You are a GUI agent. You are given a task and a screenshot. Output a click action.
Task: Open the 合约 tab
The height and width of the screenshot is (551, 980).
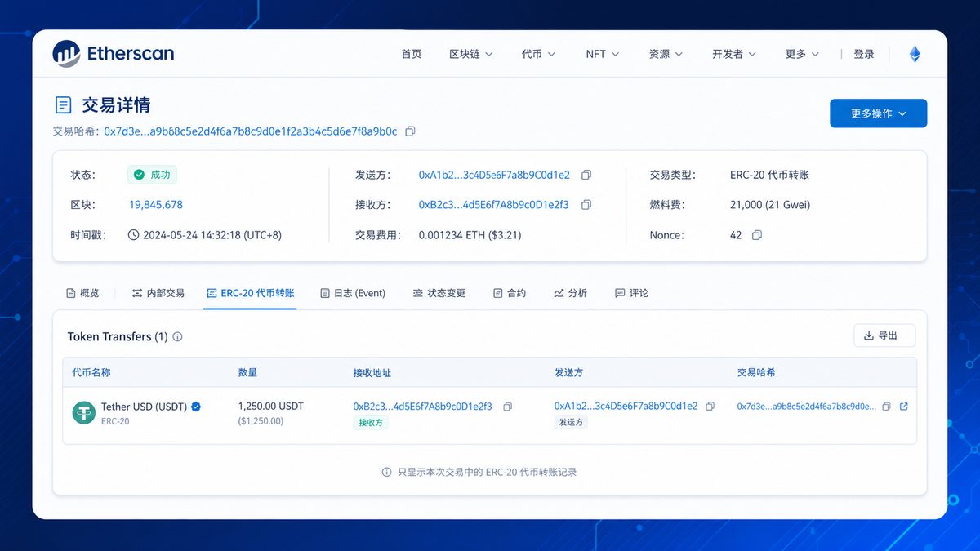click(510, 293)
